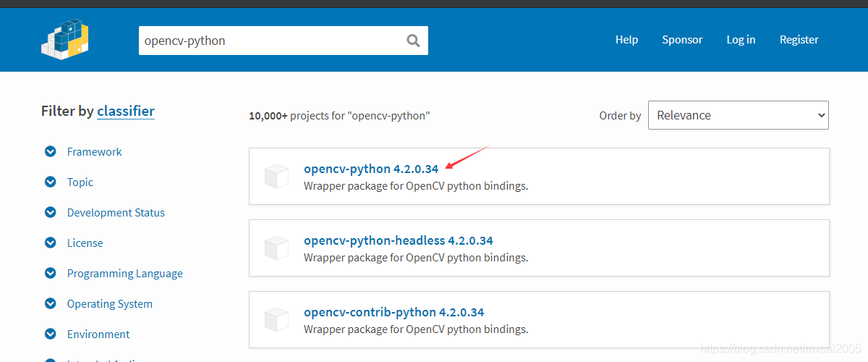Click the Register link
Screen dimensions: 868x362
tap(799, 40)
